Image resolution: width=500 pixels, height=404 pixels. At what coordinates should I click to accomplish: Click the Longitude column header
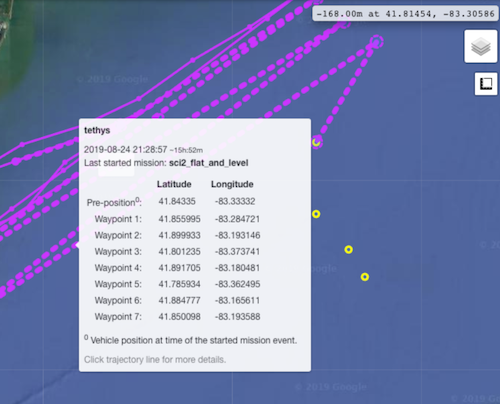[x=232, y=184]
